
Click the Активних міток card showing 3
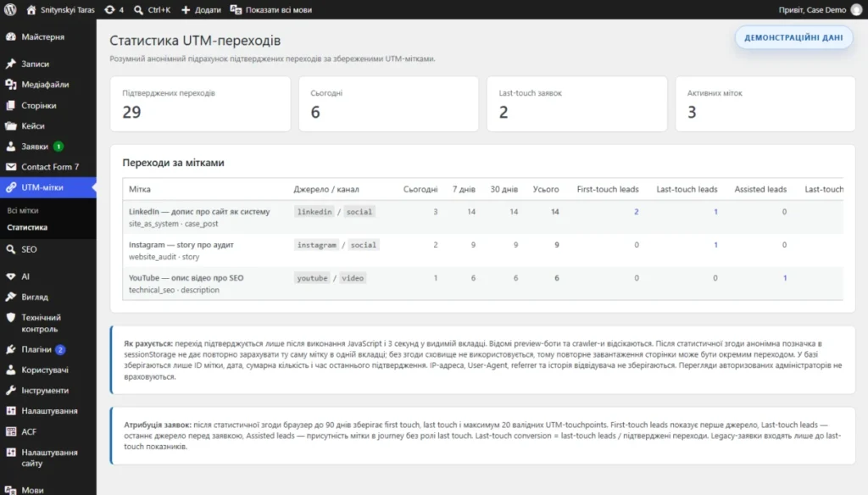tap(765, 104)
